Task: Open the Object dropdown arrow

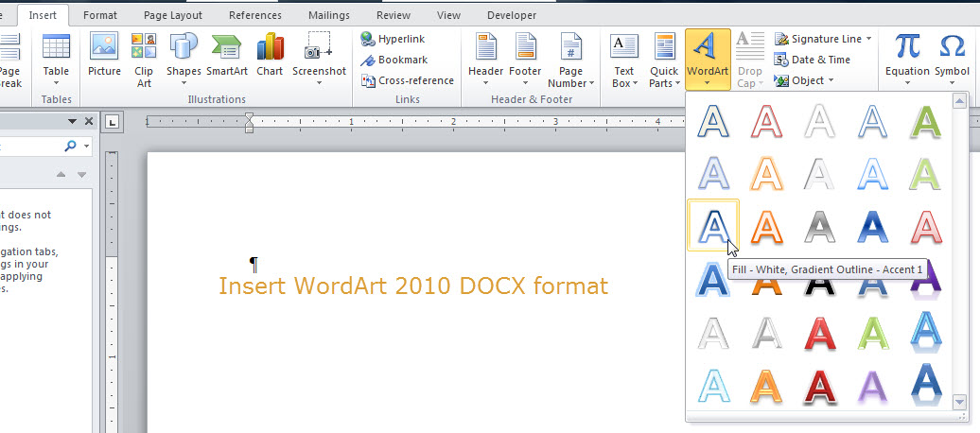Action: click(x=831, y=80)
